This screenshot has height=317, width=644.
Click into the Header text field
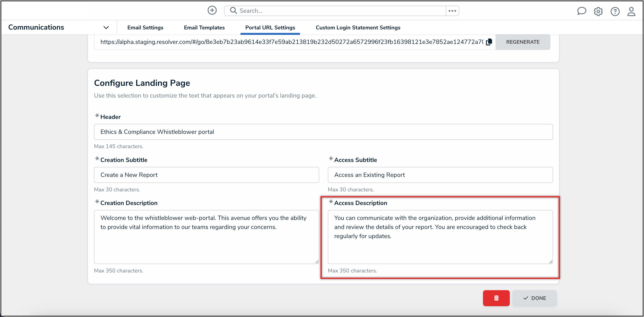tap(323, 132)
